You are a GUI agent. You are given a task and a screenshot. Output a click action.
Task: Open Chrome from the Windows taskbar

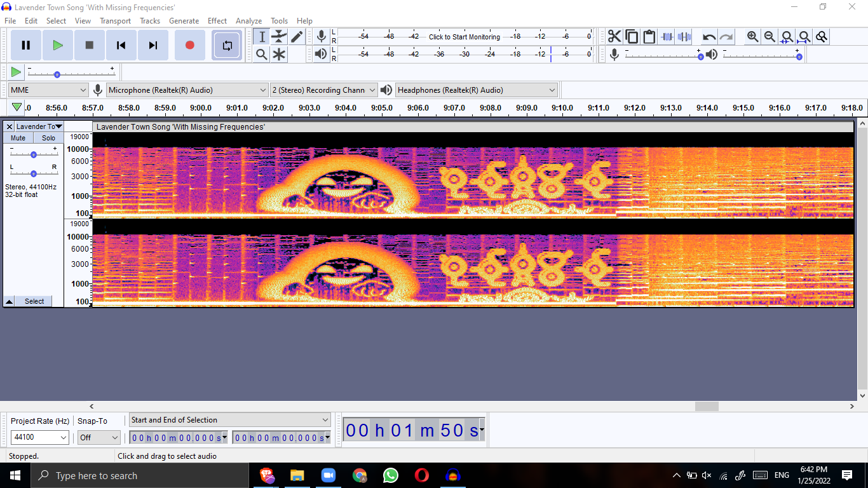(x=360, y=475)
